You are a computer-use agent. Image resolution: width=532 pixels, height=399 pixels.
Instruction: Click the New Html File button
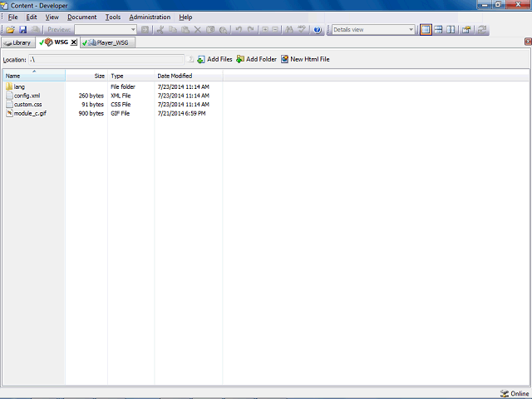pyautogui.click(x=305, y=59)
